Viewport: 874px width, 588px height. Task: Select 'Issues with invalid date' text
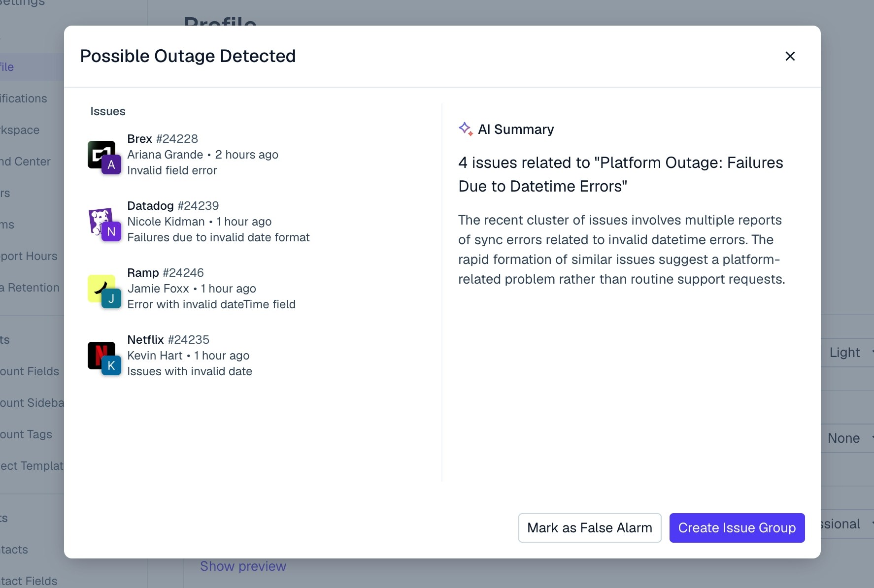tap(190, 371)
